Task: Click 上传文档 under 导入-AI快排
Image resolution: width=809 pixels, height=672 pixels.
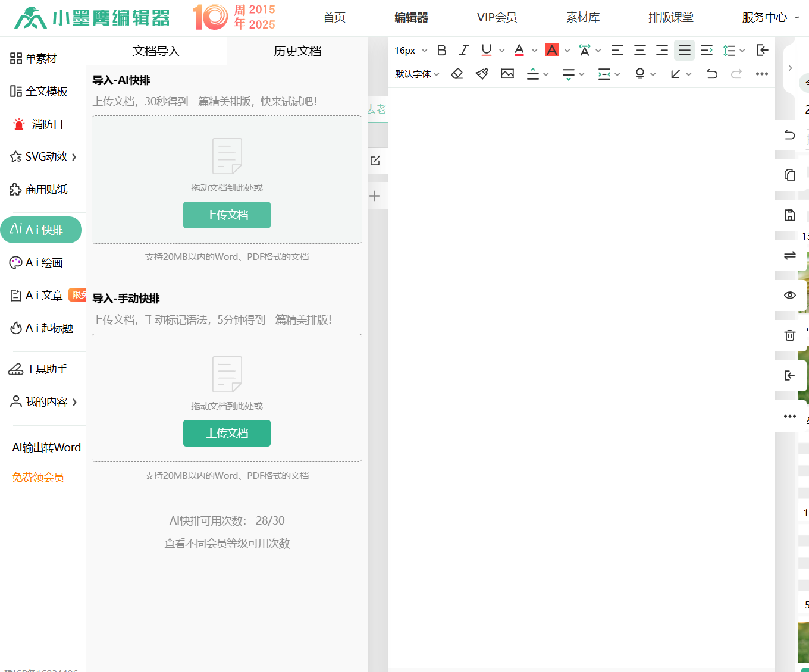Action: [227, 215]
